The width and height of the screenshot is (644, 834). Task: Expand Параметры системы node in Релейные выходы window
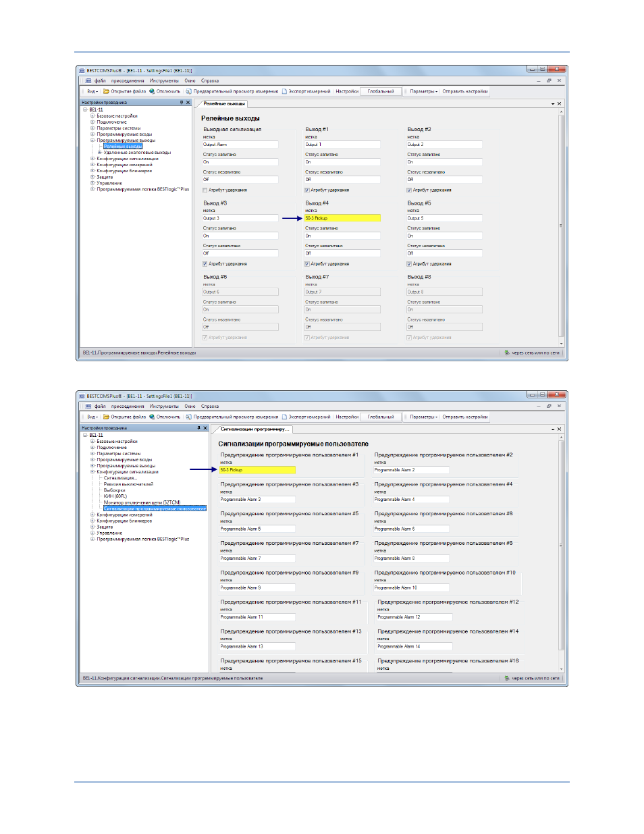[92, 128]
